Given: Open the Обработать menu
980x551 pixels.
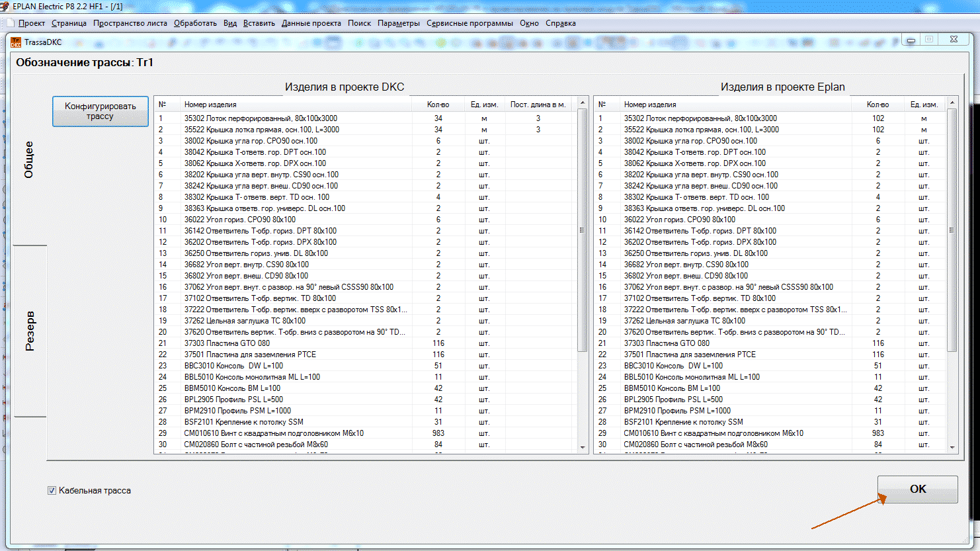Looking at the screenshot, I should [x=195, y=23].
